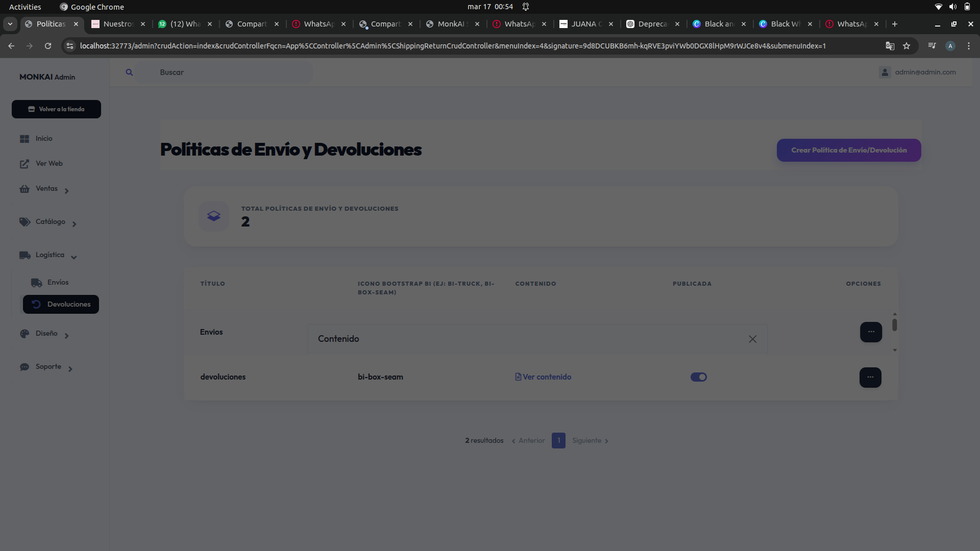Click Volver a la tienda button
The height and width of the screenshot is (551, 980).
56,109
